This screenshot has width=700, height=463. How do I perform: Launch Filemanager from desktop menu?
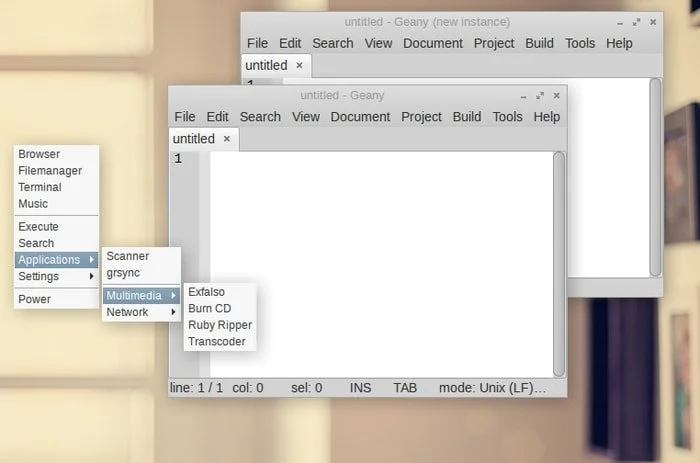click(56, 171)
